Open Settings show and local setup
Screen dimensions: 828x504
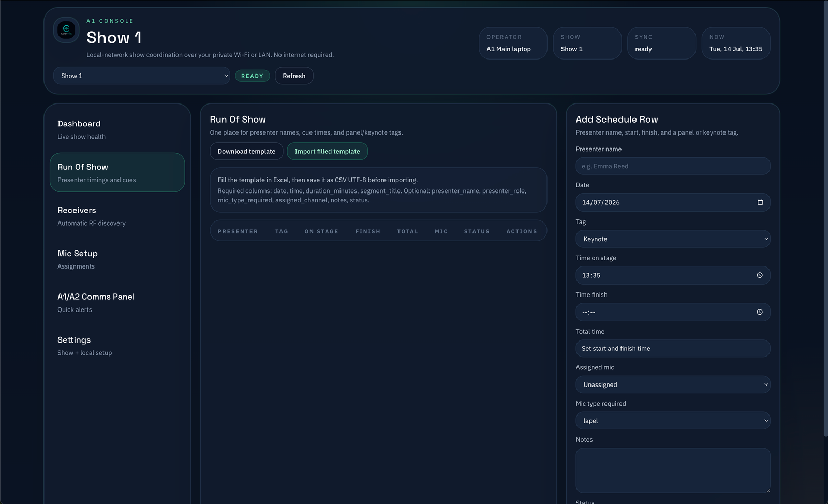pos(117,346)
